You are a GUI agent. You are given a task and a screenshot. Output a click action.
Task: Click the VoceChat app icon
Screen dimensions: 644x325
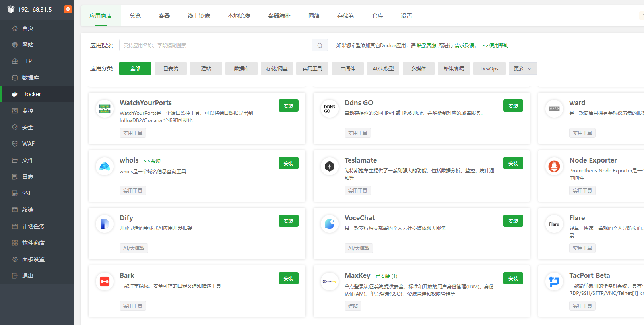click(329, 224)
